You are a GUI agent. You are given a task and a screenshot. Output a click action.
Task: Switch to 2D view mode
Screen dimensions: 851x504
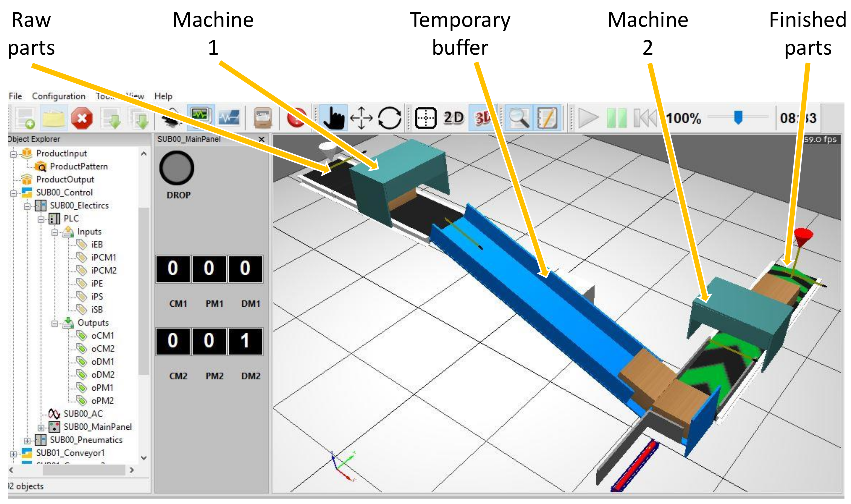point(454,118)
